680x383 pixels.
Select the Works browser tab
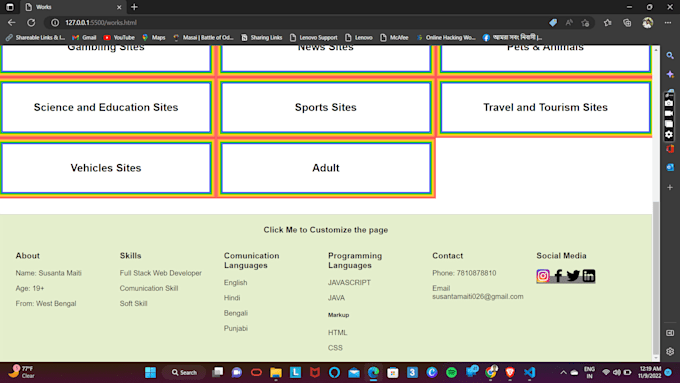pos(73,7)
